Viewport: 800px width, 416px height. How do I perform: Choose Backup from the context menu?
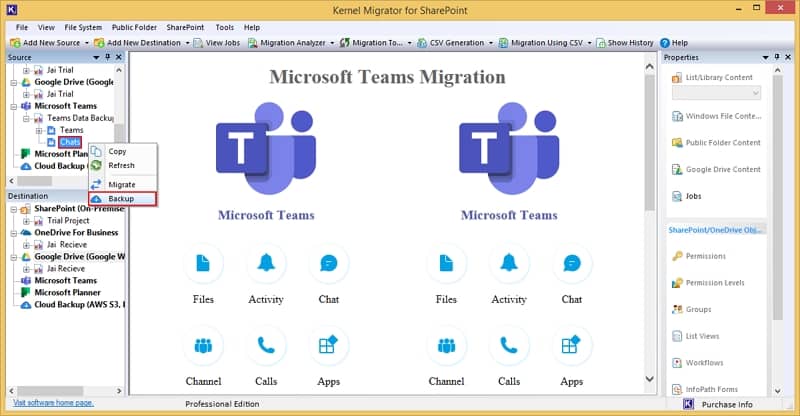coord(122,199)
